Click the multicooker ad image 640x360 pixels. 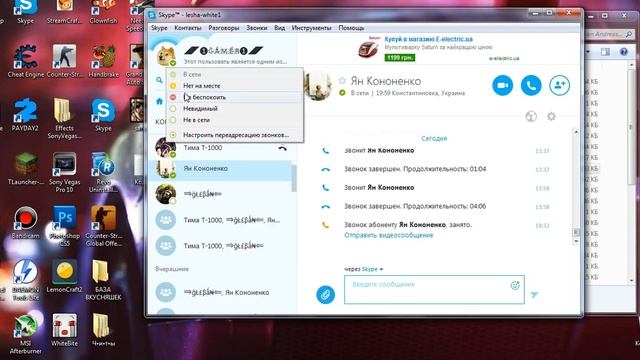369,48
